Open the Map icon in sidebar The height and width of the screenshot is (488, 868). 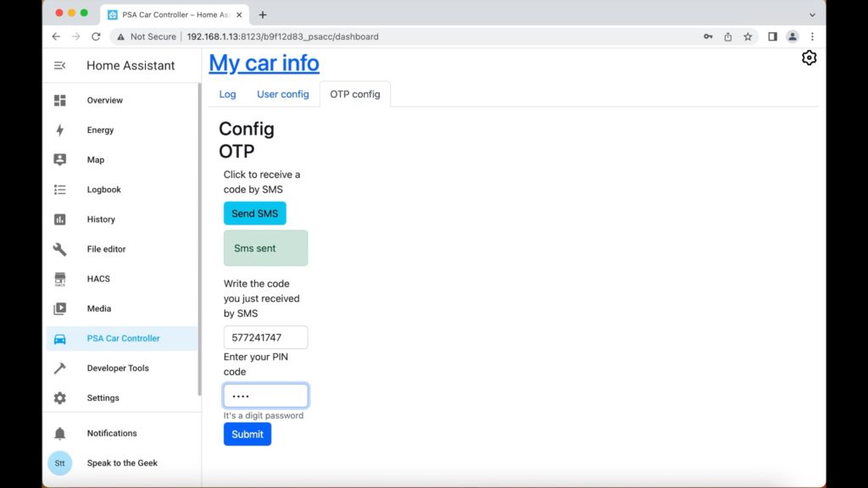click(60, 159)
